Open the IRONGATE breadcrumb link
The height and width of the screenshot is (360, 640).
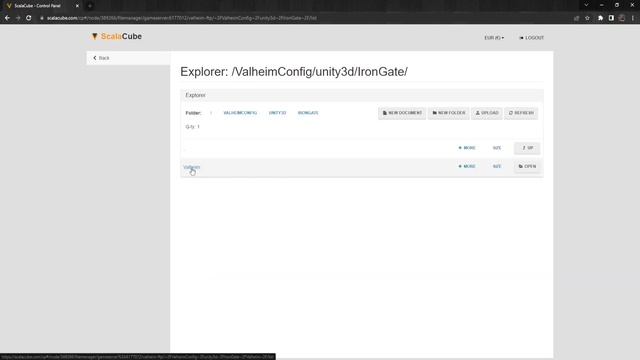click(x=308, y=113)
